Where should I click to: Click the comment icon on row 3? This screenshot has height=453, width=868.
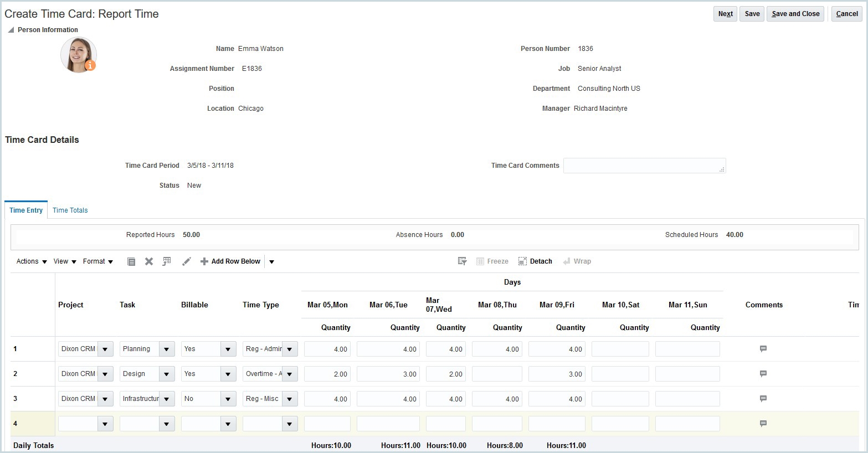click(763, 398)
